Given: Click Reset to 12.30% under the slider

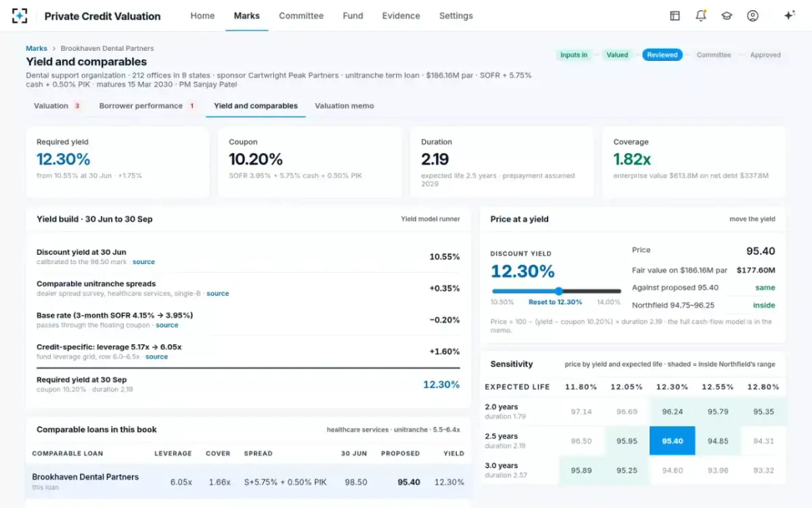Looking at the screenshot, I should 556,302.
